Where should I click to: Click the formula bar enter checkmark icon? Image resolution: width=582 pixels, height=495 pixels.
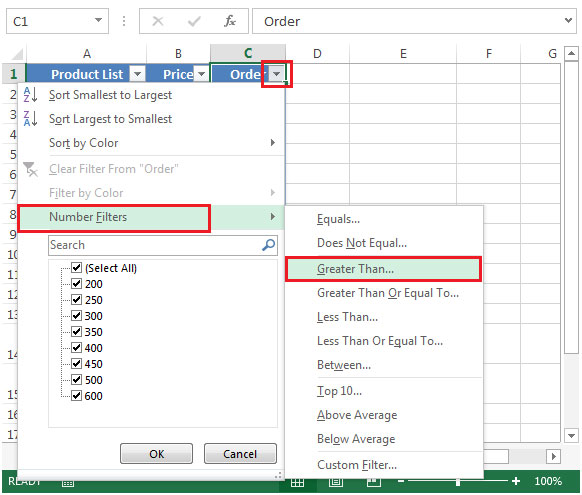click(194, 21)
